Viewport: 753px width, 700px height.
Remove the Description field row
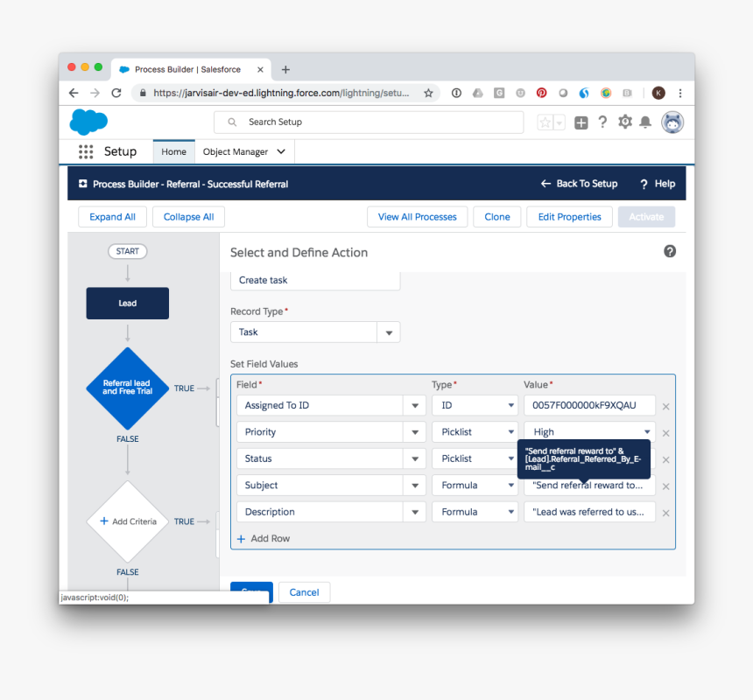pos(666,513)
